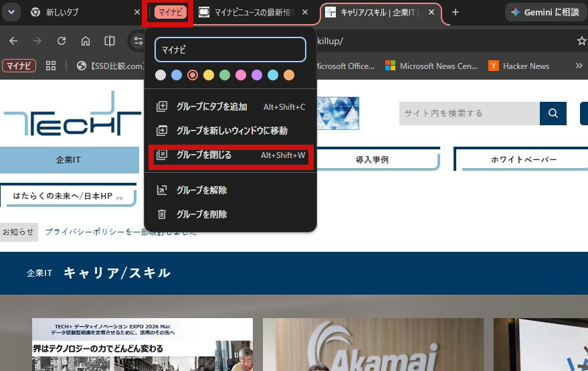Close the 新しいタブ tab

point(137,13)
